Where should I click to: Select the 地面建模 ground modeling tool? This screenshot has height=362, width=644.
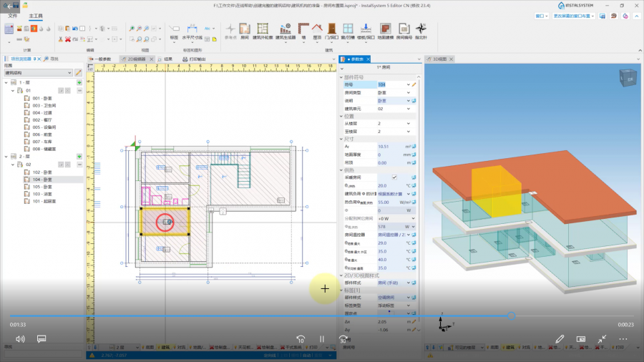tap(386, 30)
